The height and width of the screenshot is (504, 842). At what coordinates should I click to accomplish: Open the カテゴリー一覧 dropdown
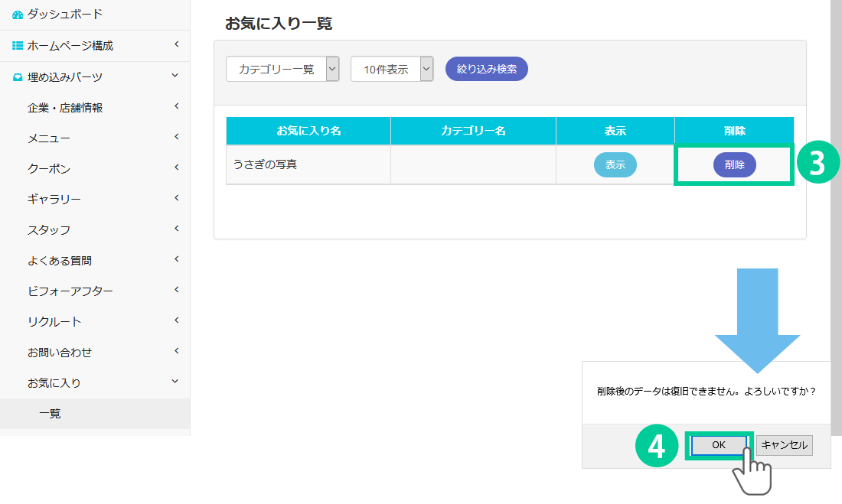[282, 69]
